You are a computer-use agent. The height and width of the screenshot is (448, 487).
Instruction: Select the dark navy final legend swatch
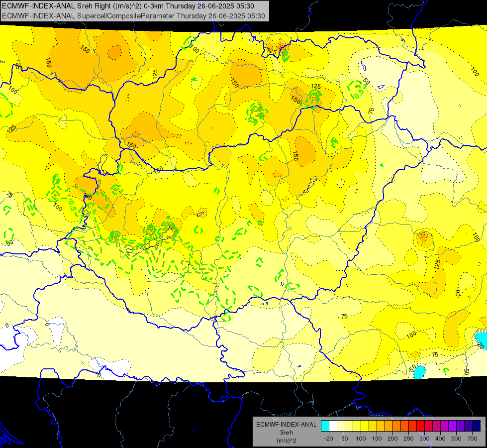point(477,426)
